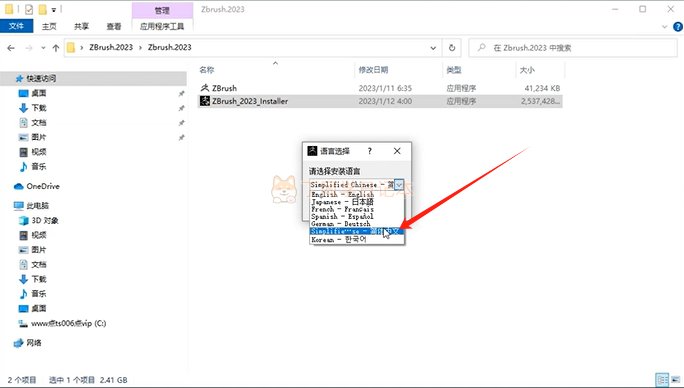Image resolution: width=684 pixels, height=388 pixels.
Task: Click the Zbrush.2023 current folder breadcrumb
Action: pyautogui.click(x=169, y=47)
